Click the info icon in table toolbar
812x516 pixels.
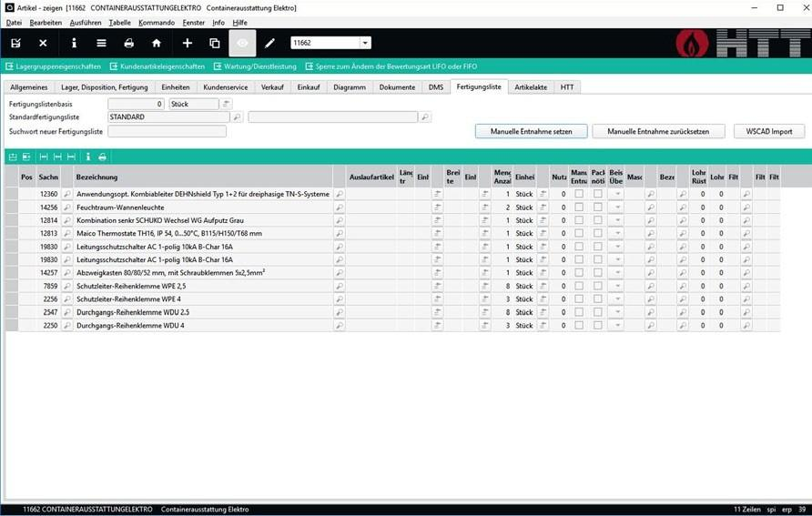88,157
